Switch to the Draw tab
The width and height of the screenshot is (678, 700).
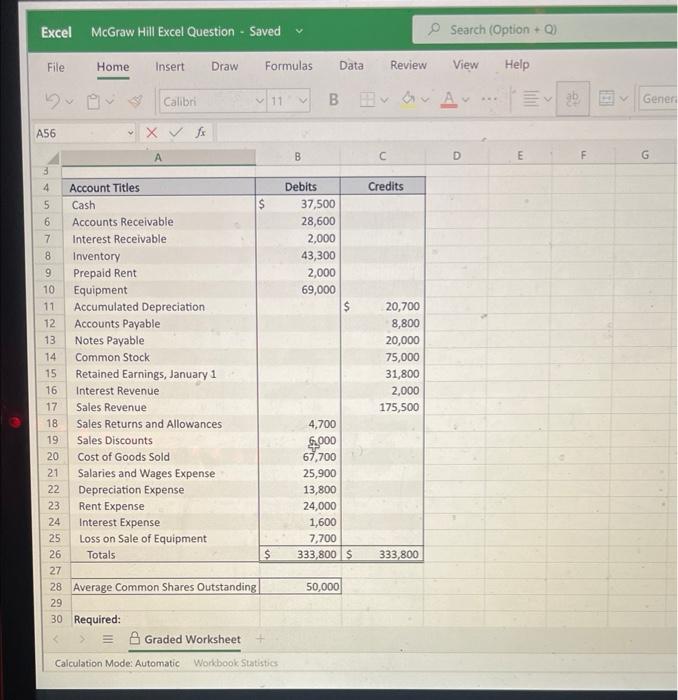point(225,66)
